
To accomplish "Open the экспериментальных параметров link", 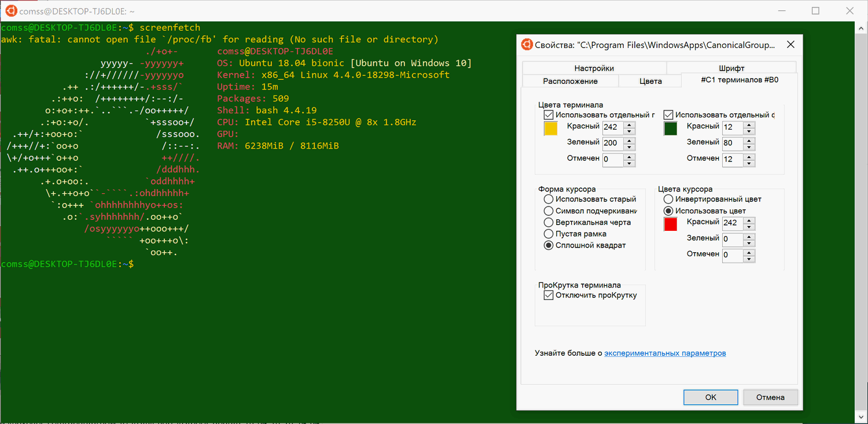I will [665, 353].
